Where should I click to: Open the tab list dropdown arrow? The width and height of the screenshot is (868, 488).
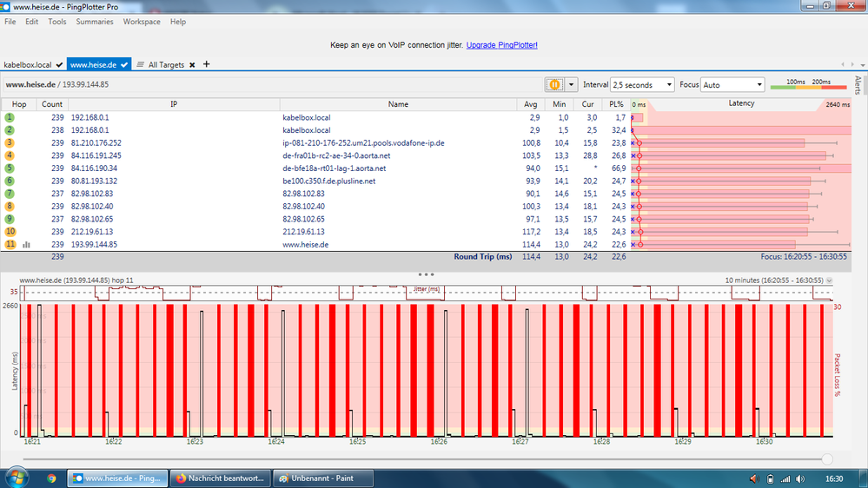[863, 65]
